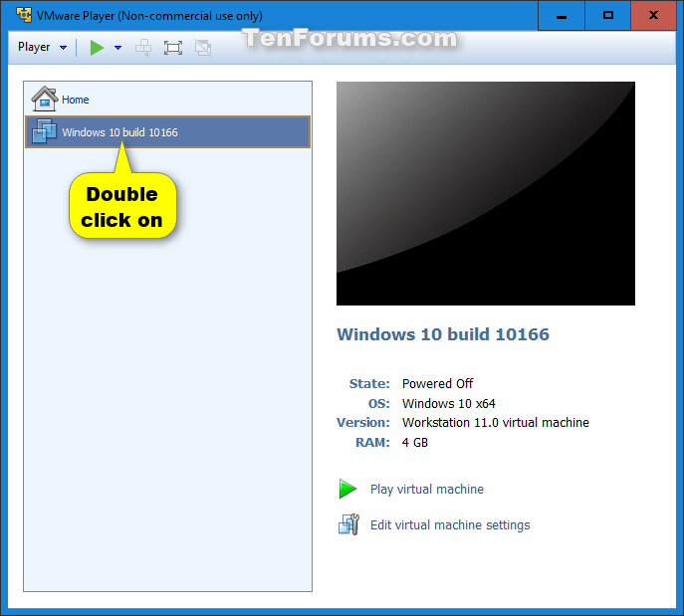Click the Windows 10 build VM icon
The width and height of the screenshot is (684, 616).
[44, 130]
